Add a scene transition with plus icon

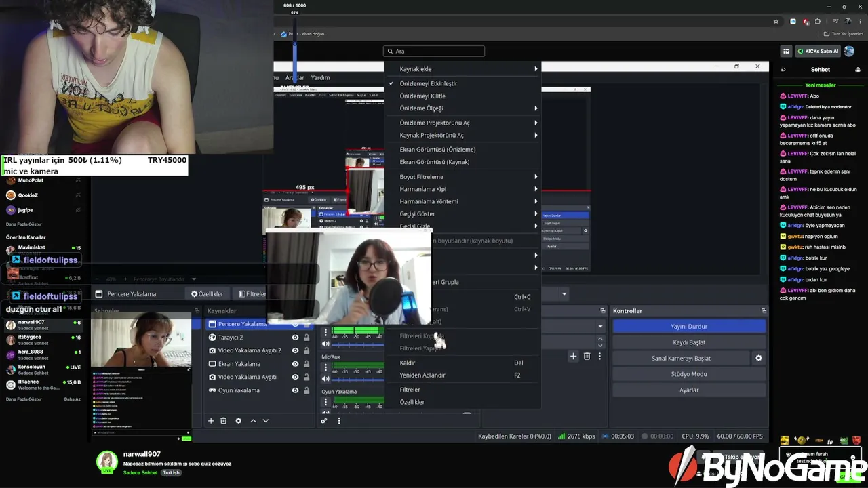[573, 356]
